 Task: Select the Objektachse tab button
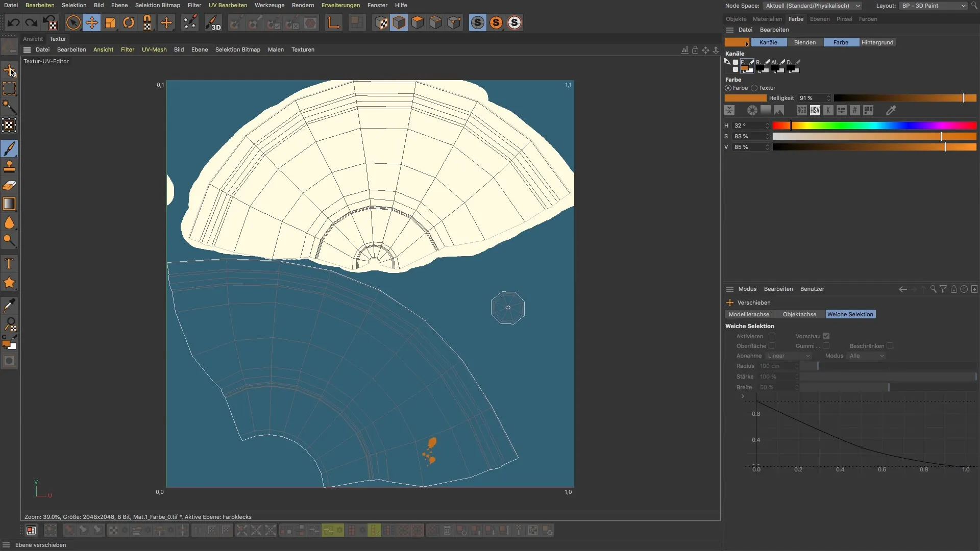799,314
